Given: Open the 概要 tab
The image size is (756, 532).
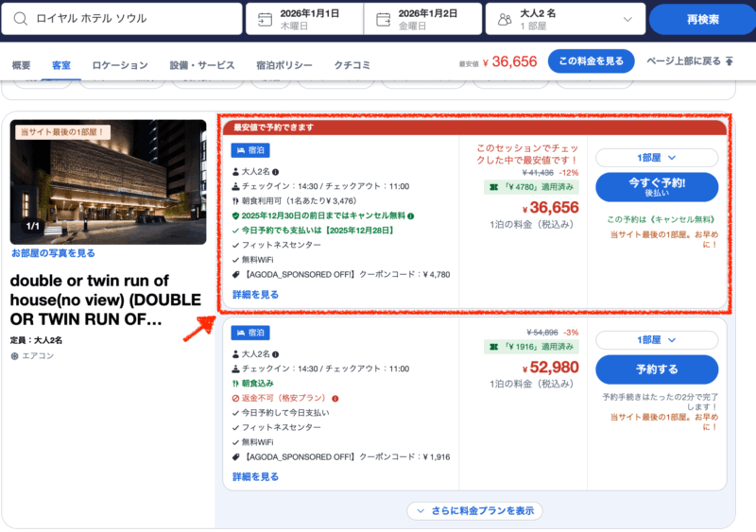Looking at the screenshot, I should [x=21, y=65].
